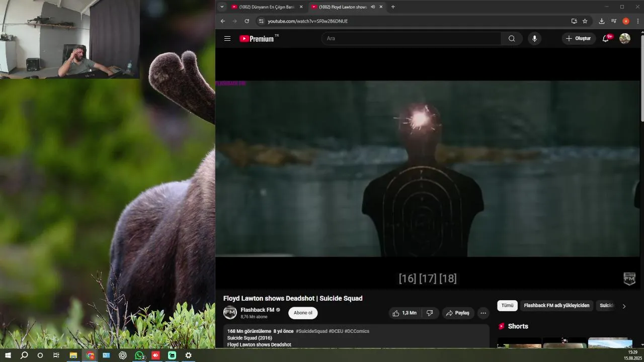Click the 8,76 Mn abone subscriber count
Image resolution: width=644 pixels, height=362 pixels.
click(x=254, y=317)
